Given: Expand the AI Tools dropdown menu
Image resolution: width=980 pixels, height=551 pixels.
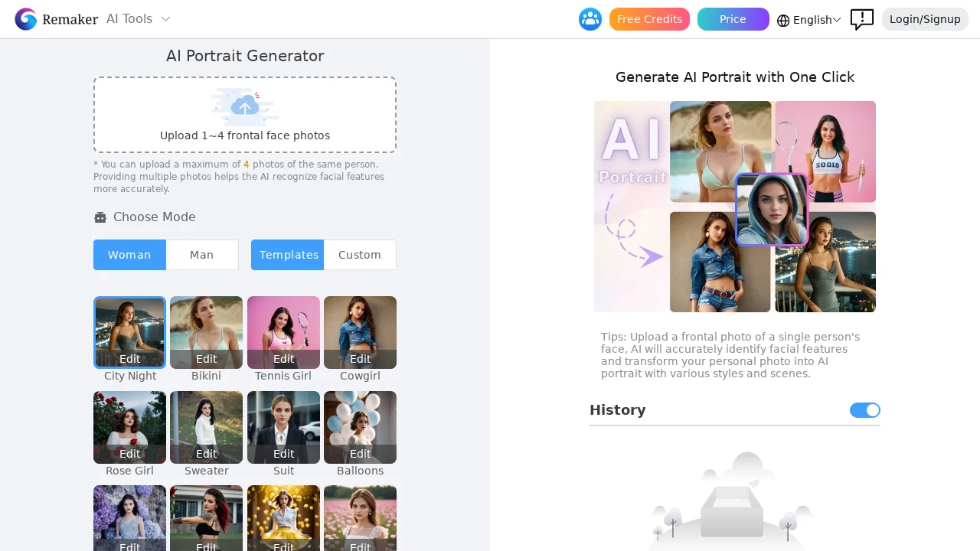Looking at the screenshot, I should (x=138, y=19).
